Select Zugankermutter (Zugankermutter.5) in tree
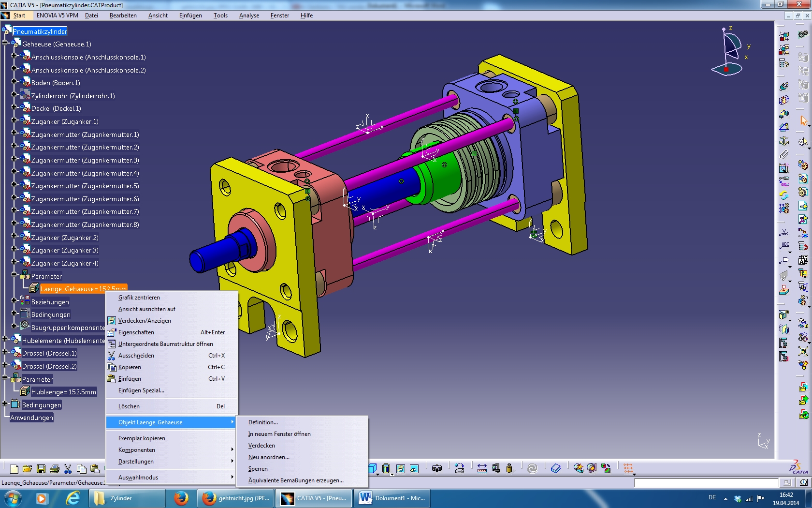 point(85,186)
